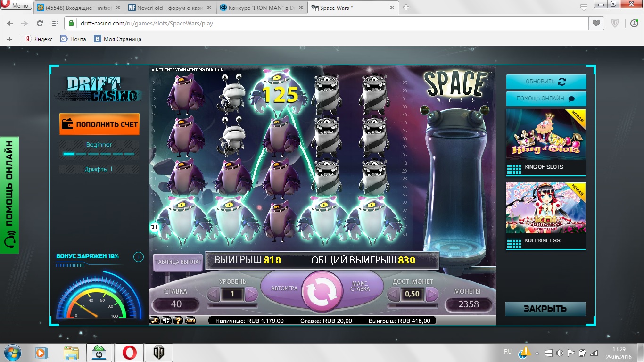Open game help via the question mark icon
This screenshot has height=362, width=644.
178,321
